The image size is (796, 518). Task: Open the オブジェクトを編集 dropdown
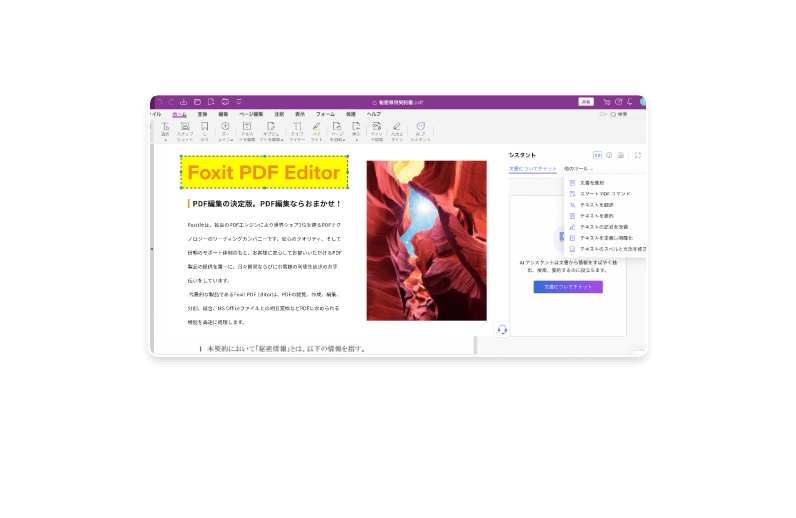(x=271, y=132)
